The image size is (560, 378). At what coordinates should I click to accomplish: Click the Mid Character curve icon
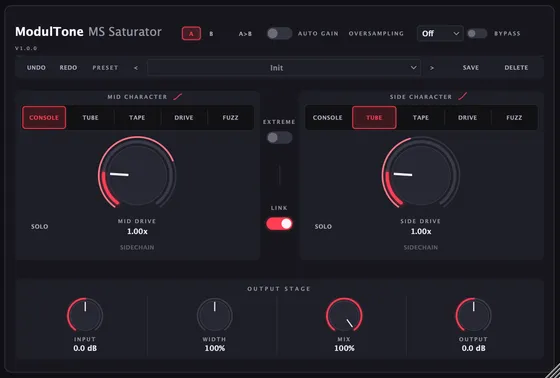[178, 96]
